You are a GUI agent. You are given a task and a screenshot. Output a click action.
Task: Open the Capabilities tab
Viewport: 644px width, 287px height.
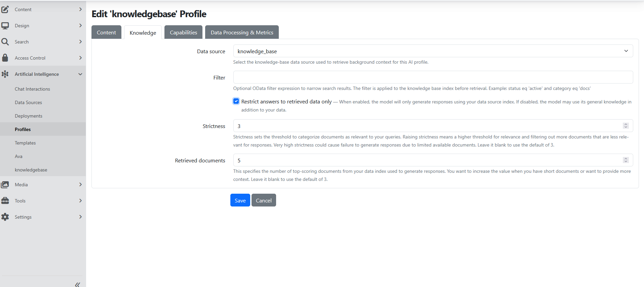(x=183, y=32)
